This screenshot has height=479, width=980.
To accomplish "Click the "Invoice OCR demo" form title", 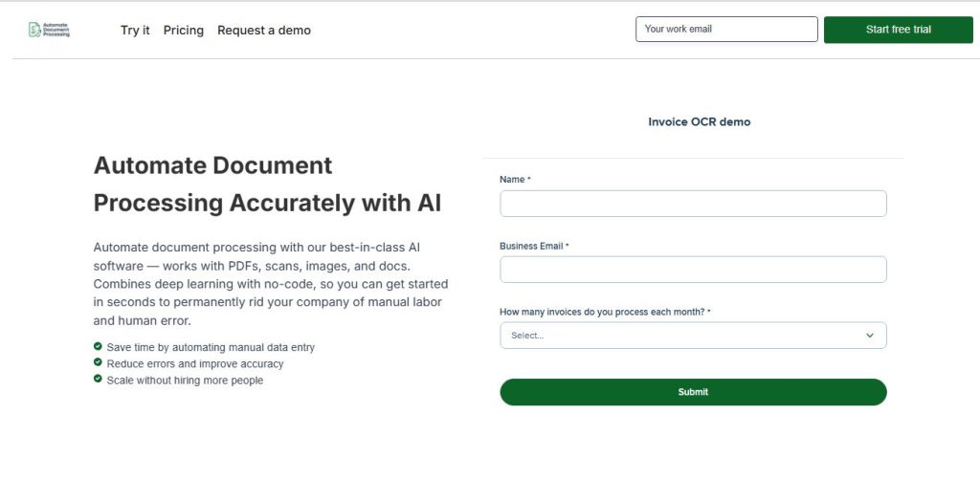I will click(699, 122).
